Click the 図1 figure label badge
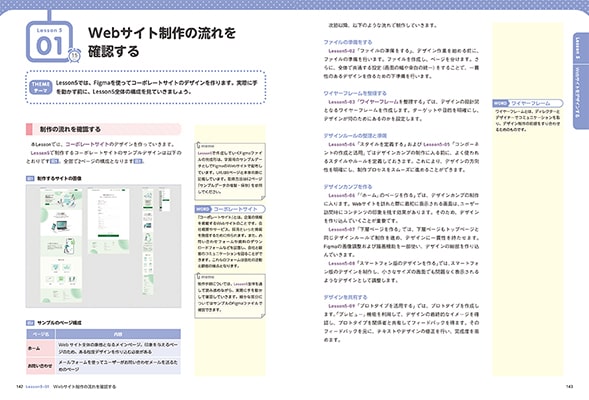 click(x=30, y=178)
